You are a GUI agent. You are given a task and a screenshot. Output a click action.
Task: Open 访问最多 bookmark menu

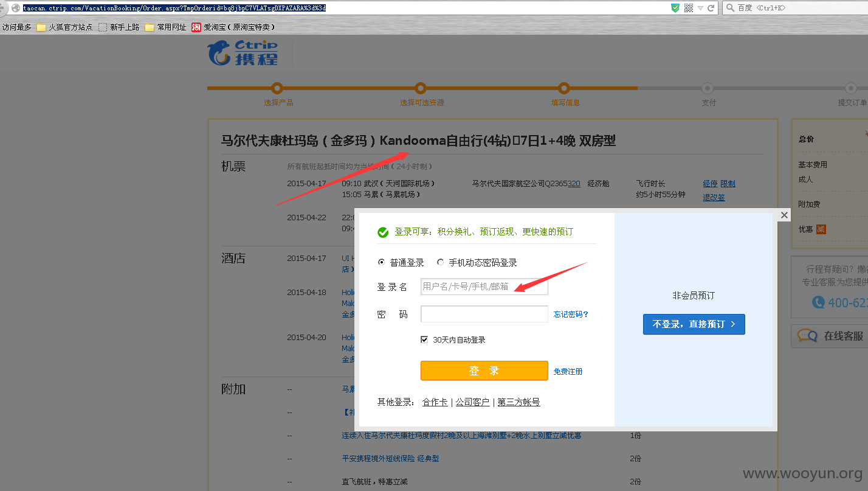click(16, 27)
